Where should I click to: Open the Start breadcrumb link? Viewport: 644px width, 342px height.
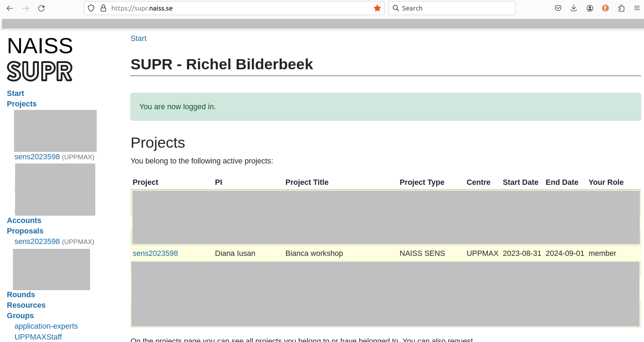pyautogui.click(x=138, y=39)
